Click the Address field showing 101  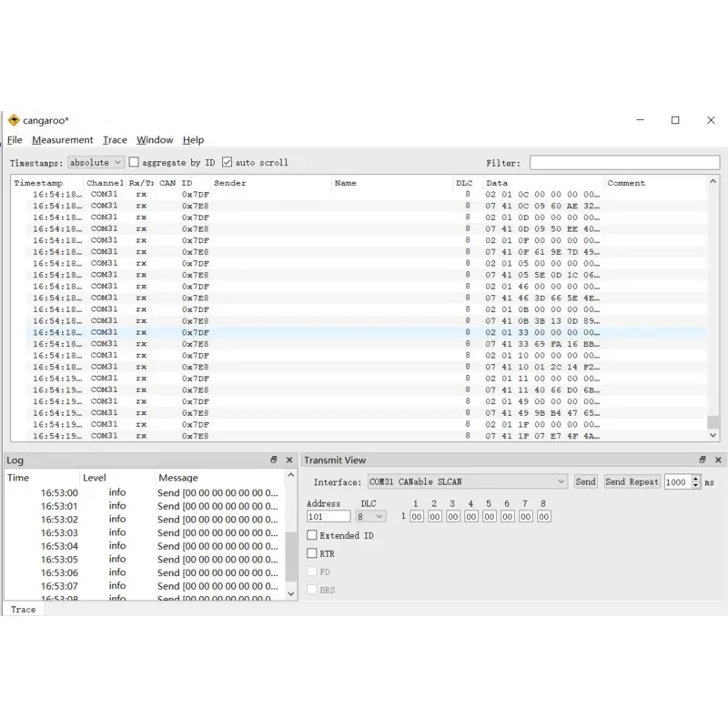point(329,516)
